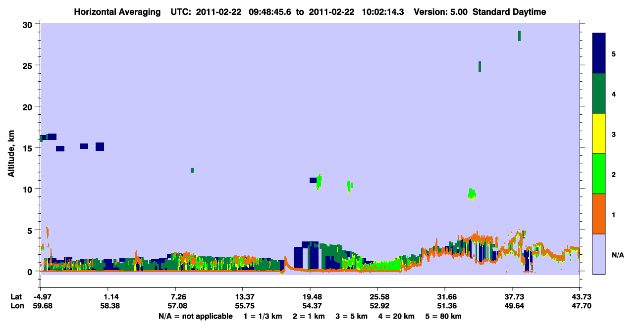Click the dark blue level 5 legend swatch
Screen dimensions: 644x330
click(x=599, y=53)
